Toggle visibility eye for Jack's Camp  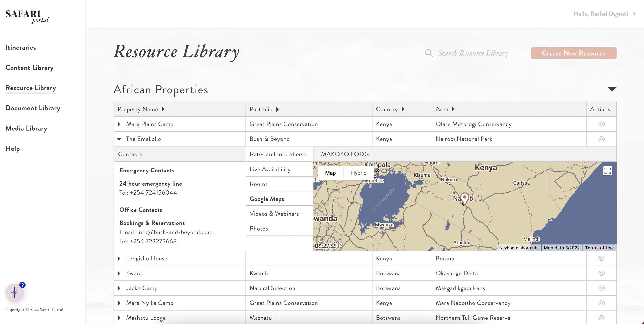pos(601,288)
